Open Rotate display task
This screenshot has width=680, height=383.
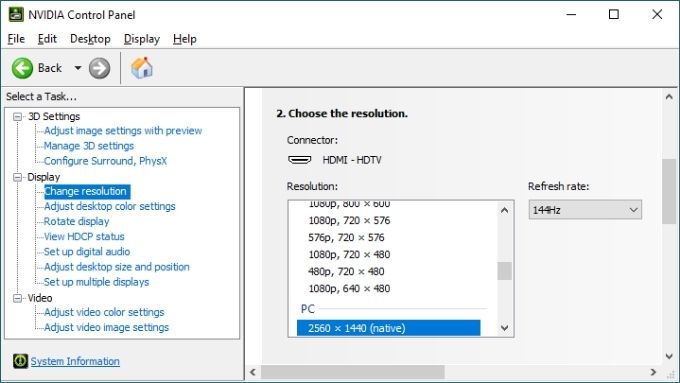pos(77,221)
